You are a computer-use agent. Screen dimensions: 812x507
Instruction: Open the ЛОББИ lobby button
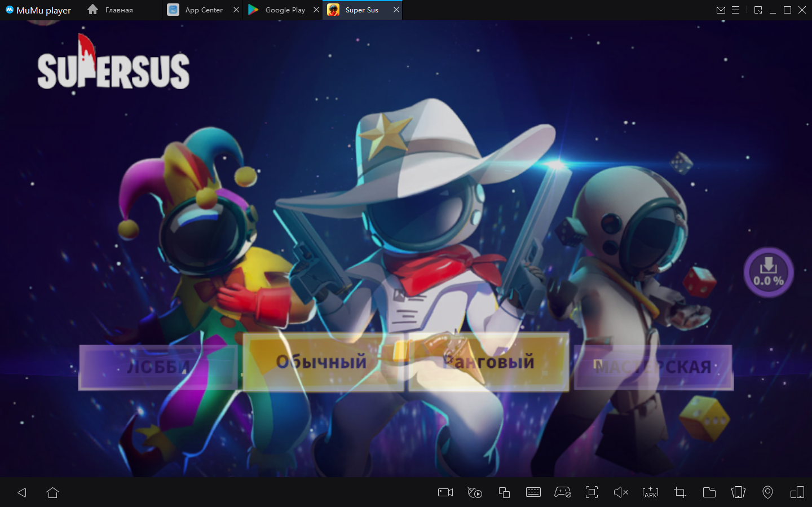(158, 367)
